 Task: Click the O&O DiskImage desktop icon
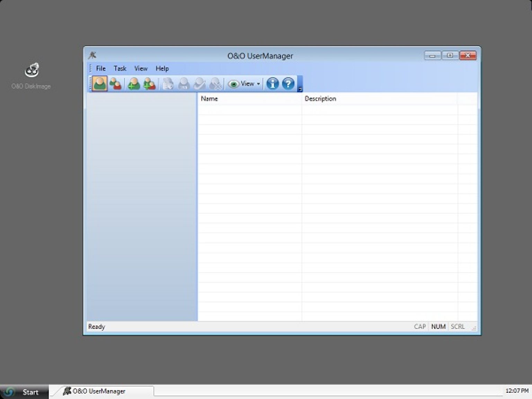point(31,76)
